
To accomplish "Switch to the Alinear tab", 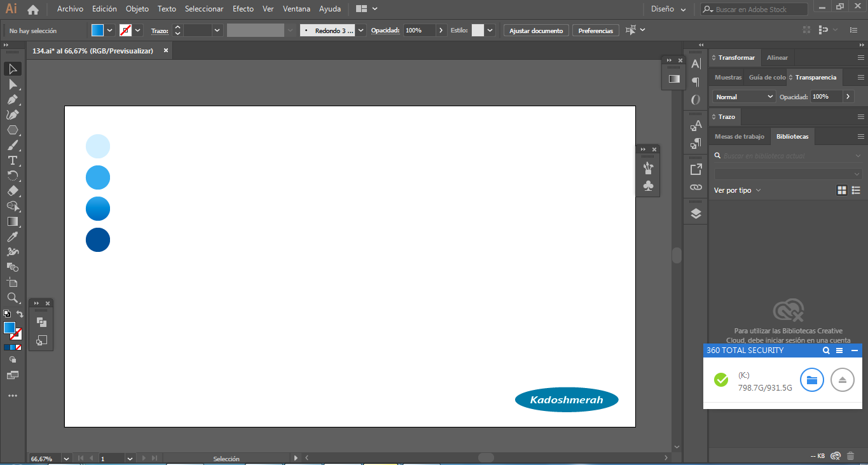I will pos(777,58).
